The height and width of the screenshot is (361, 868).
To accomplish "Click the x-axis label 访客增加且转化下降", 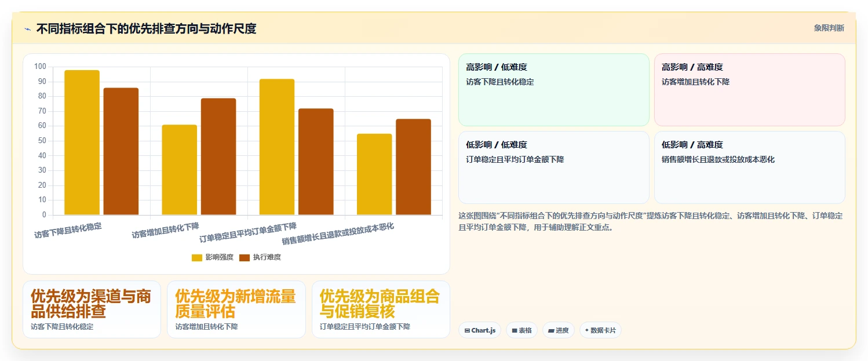I will click(x=165, y=230).
